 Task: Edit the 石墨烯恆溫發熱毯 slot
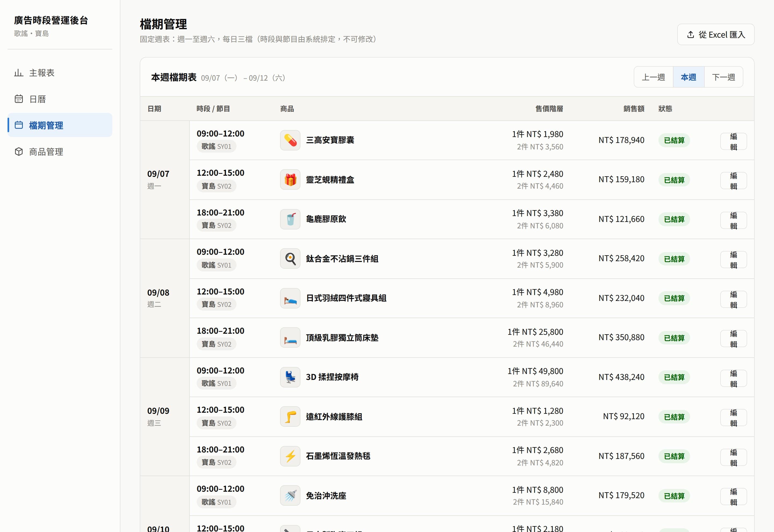(x=733, y=457)
